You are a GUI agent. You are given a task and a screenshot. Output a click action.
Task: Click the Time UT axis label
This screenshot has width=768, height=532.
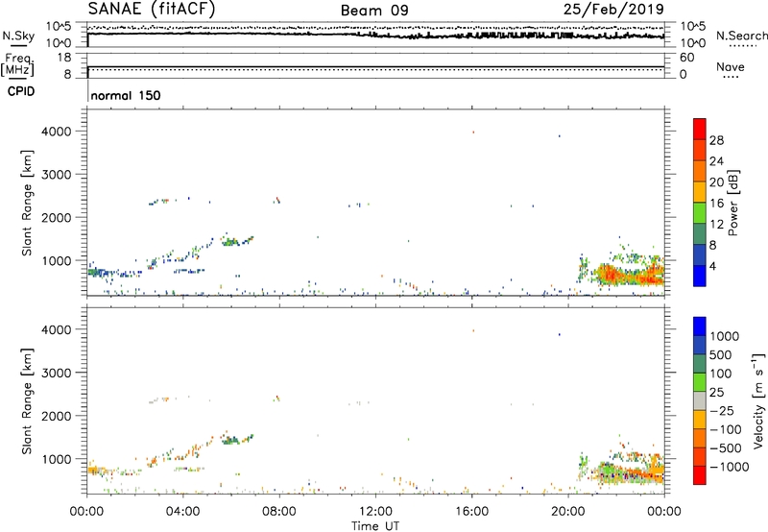(x=375, y=526)
